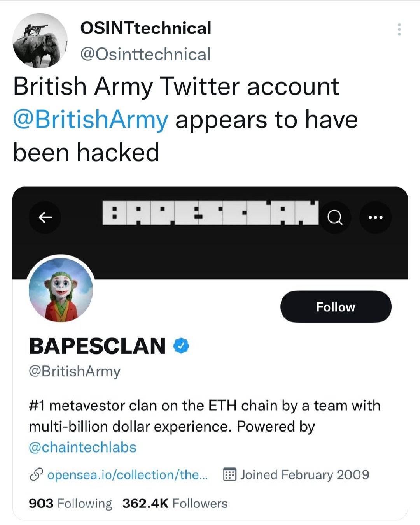Show the 903 Following list
This screenshot has width=420, height=525.
(x=70, y=504)
